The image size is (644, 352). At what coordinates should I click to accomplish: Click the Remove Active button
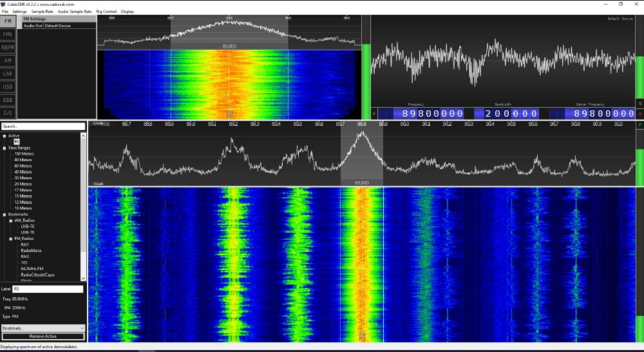[x=43, y=337]
